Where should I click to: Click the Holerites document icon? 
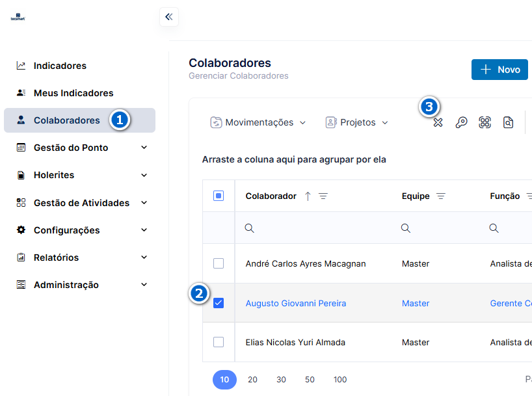click(21, 175)
